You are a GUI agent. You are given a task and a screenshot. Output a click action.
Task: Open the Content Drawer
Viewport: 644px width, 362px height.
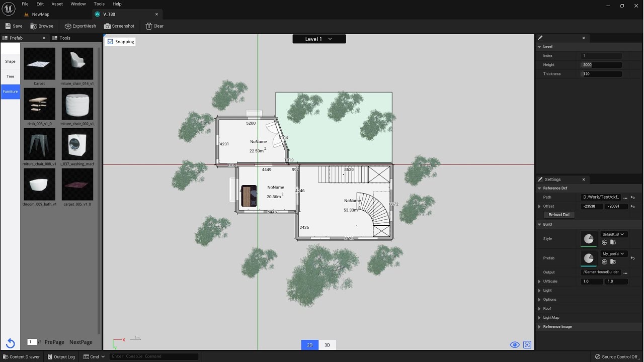[21, 356]
